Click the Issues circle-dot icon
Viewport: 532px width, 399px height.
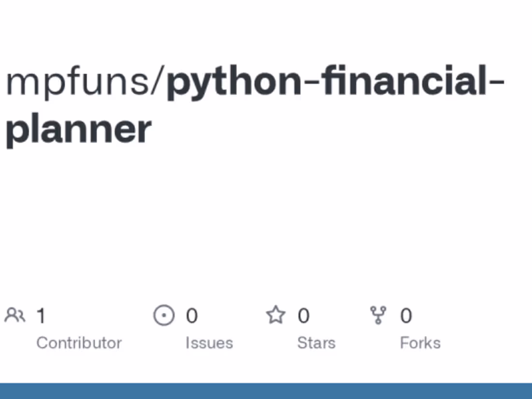163,315
